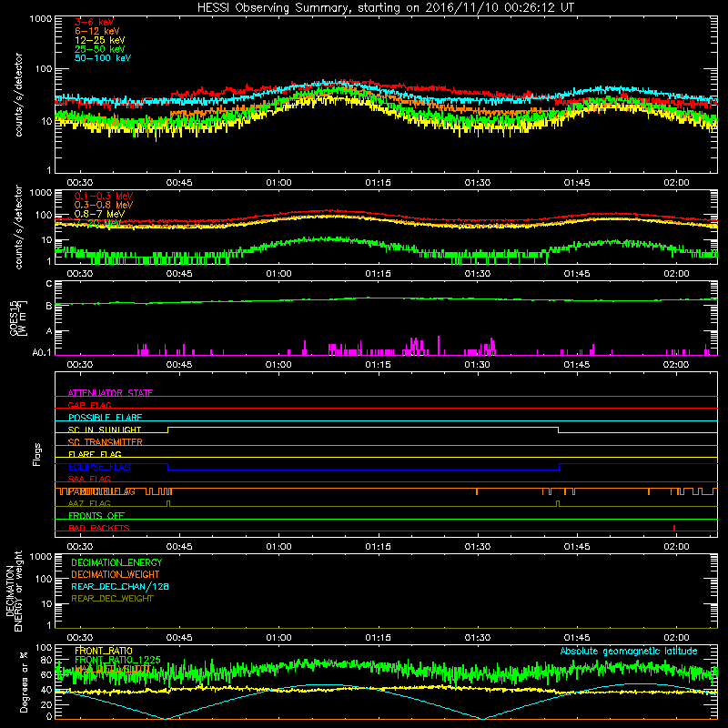This screenshot has width=728, height=728.
Task: Select the REAR_DEC_CHAN/128 legend label
Action: [120, 586]
